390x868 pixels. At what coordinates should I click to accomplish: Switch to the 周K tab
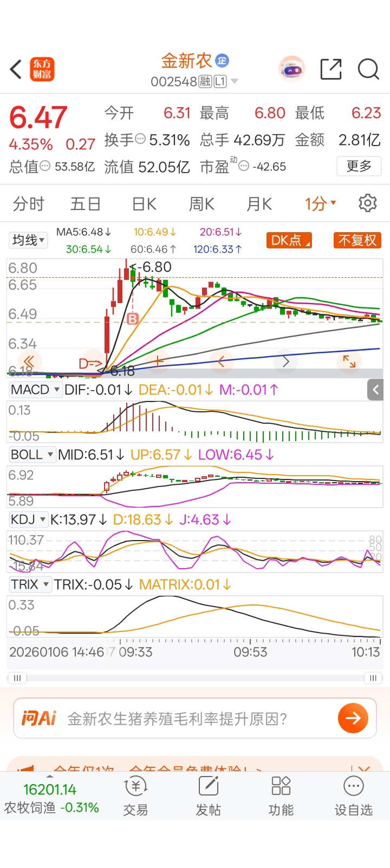click(x=201, y=203)
